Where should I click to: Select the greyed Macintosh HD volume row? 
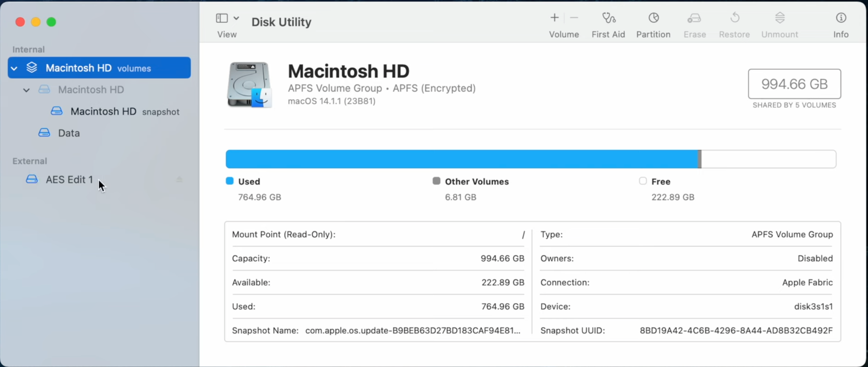coord(99,90)
